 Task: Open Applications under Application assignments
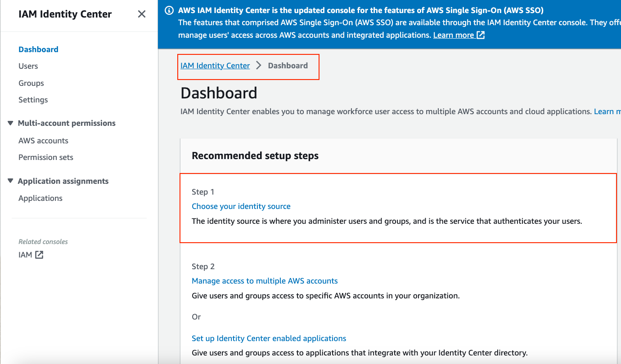(x=40, y=198)
